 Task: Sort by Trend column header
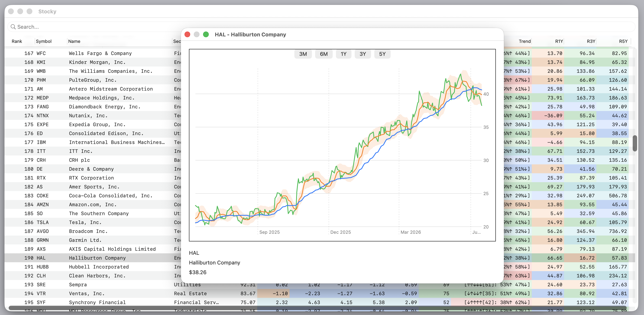[524, 41]
